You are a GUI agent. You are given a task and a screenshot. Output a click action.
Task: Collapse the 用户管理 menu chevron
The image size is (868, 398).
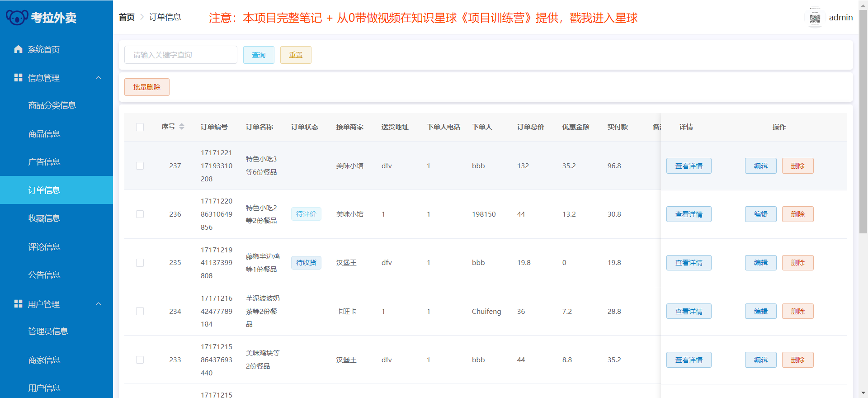tap(99, 303)
